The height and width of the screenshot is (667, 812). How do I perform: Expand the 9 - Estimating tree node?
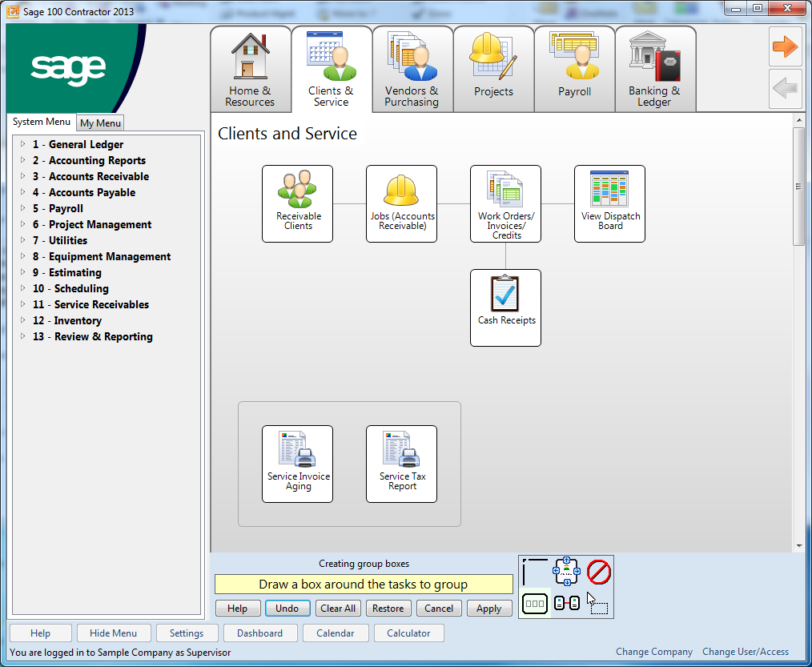22,272
